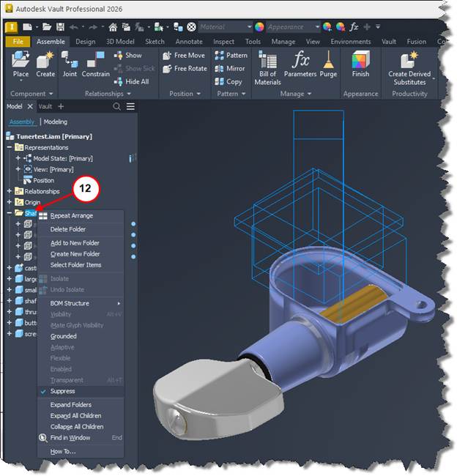Click the browser search magnifier icon
Image resolution: width=457 pixels, height=476 pixels.
click(x=116, y=107)
